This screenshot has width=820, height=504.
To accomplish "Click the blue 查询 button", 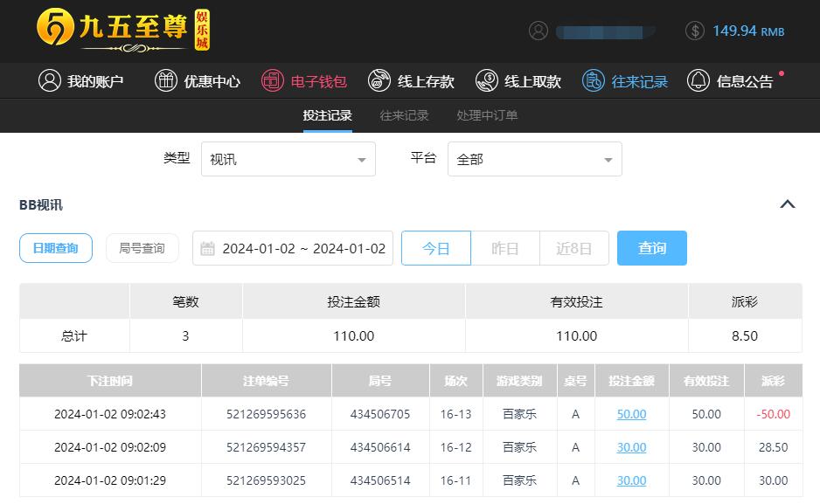I will [651, 248].
